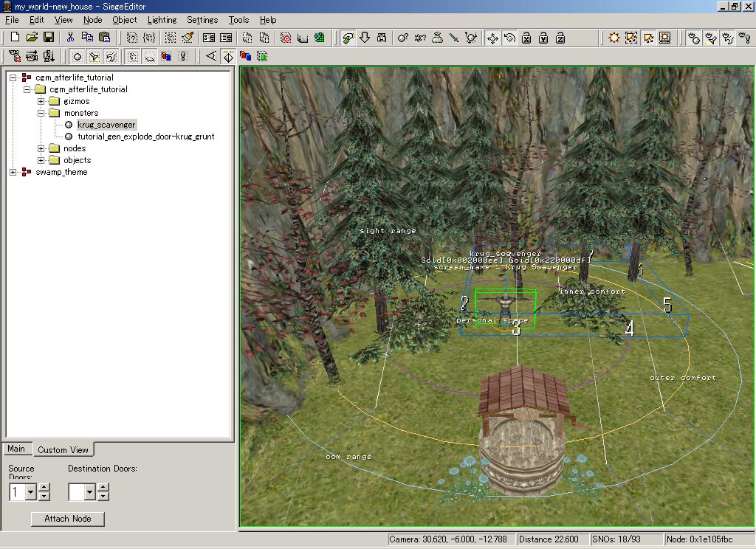
Task: Click the paintbrush icon in top toolbar
Action: (x=188, y=37)
